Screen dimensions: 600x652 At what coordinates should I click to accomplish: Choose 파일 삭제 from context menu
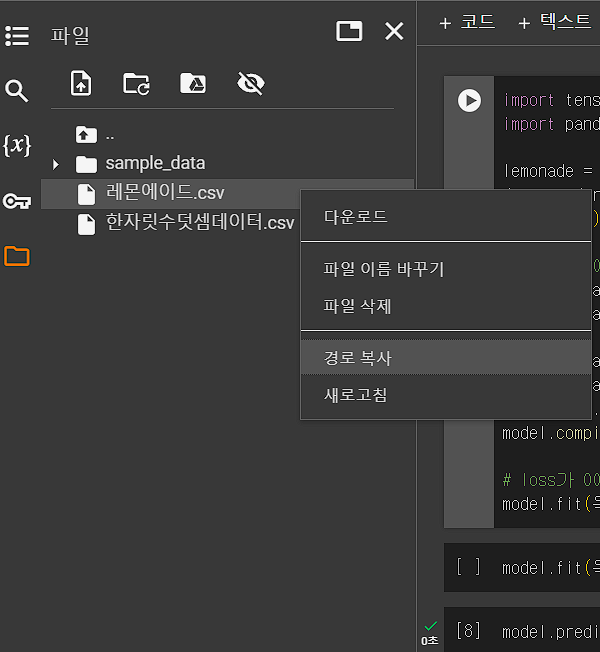(x=446, y=306)
